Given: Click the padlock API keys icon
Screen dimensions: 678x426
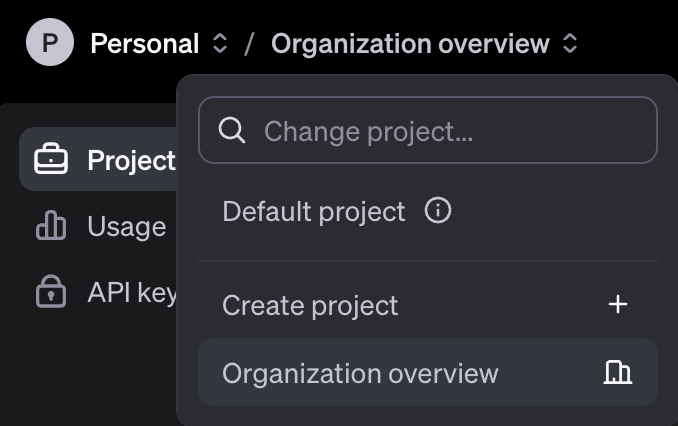Looking at the screenshot, I should [x=51, y=291].
